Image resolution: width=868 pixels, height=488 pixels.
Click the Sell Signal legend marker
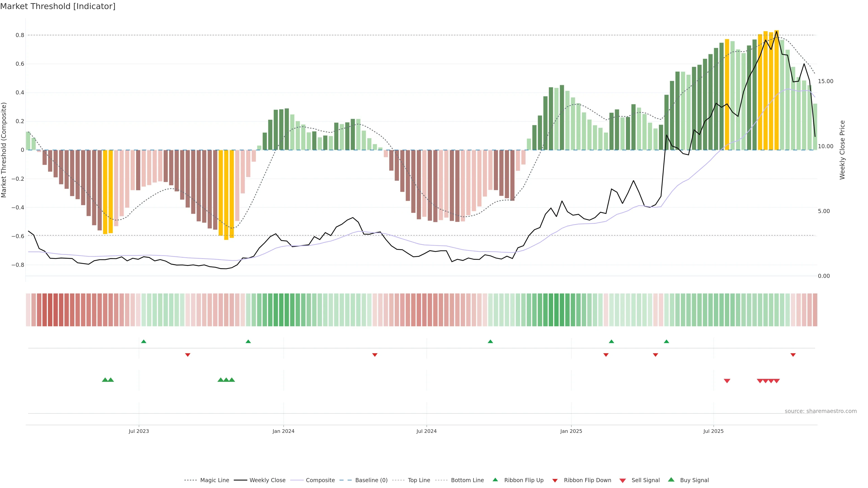[622, 480]
